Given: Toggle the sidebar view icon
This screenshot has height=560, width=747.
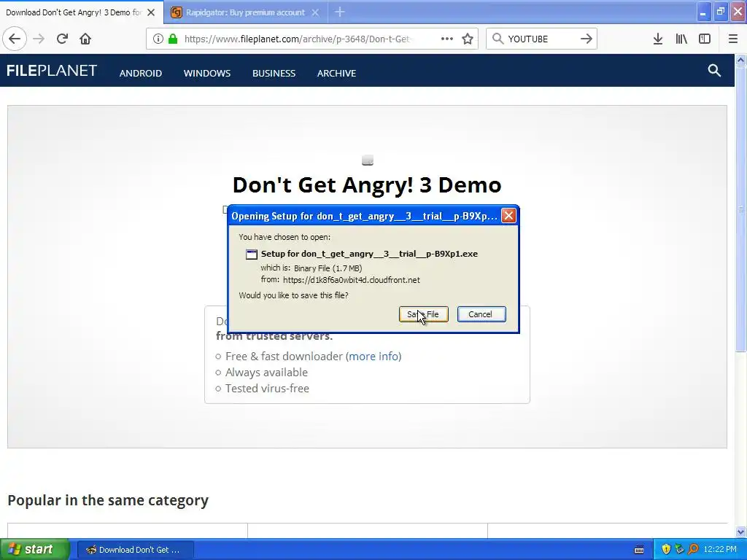Looking at the screenshot, I should point(705,39).
